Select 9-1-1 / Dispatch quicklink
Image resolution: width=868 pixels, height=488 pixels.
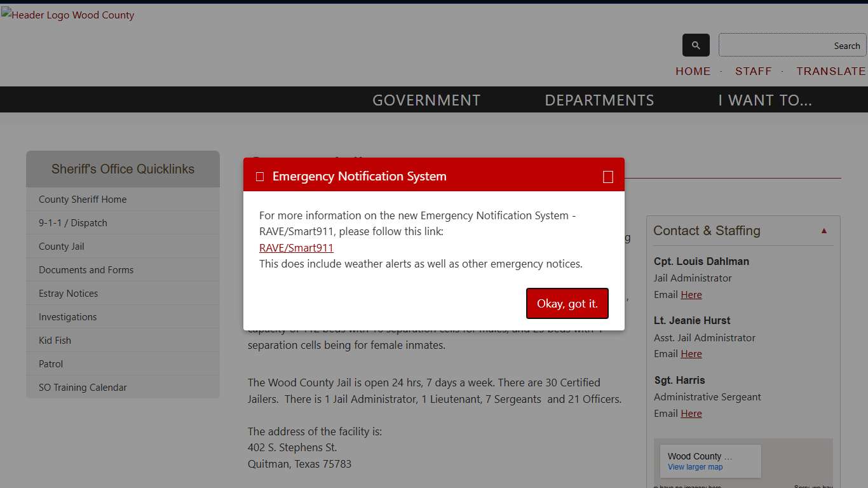tap(73, 223)
